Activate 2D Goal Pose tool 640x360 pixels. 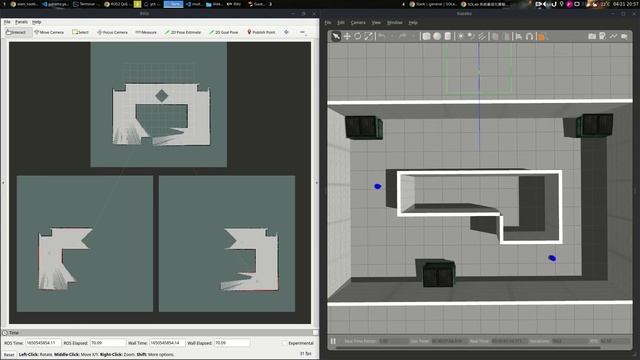point(224,32)
